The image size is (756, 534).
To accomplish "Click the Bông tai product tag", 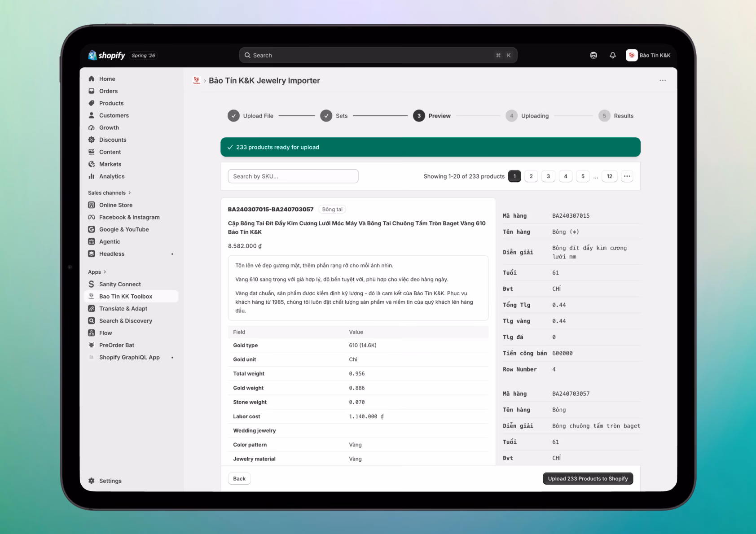I will (x=332, y=209).
